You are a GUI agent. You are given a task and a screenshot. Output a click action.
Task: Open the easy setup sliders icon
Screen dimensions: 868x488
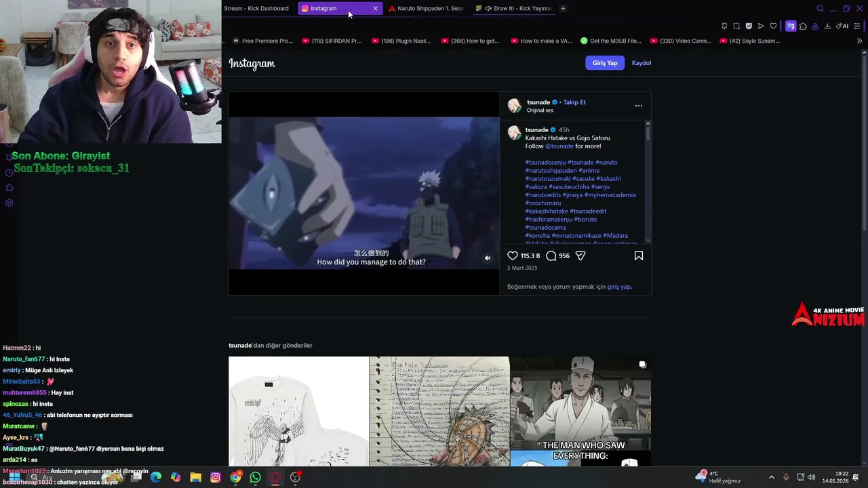point(857,26)
